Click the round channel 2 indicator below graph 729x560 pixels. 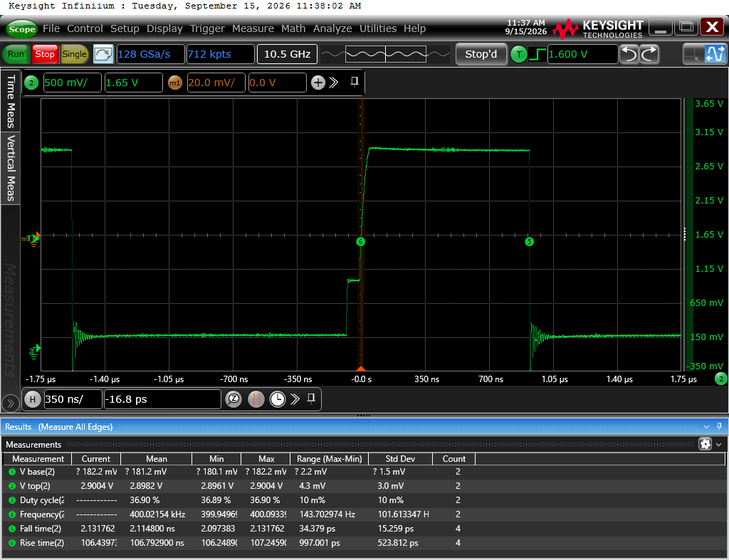pos(720,379)
